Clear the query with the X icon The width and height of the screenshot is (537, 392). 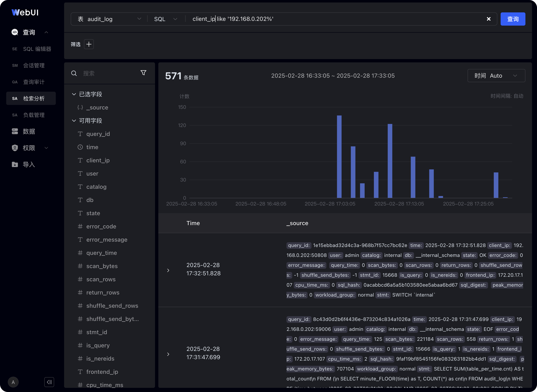tap(489, 19)
